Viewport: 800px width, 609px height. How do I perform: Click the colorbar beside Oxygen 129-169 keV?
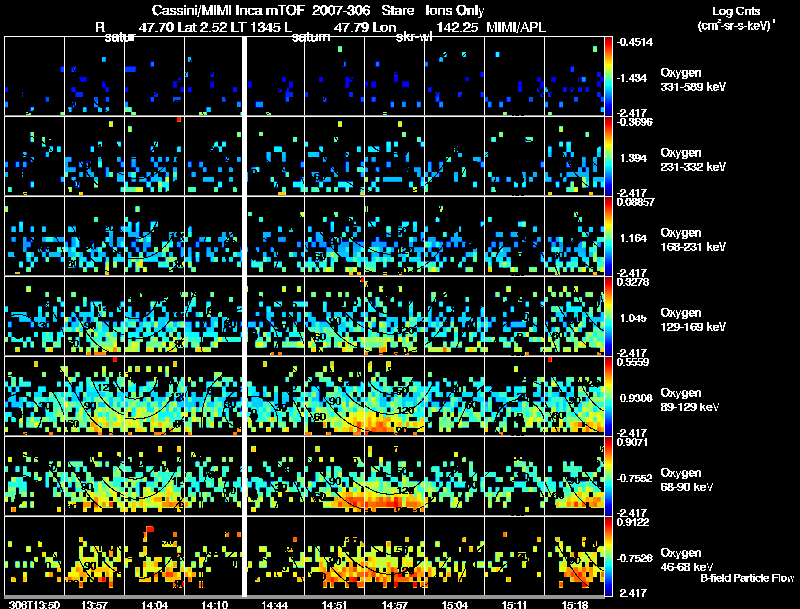[608, 316]
